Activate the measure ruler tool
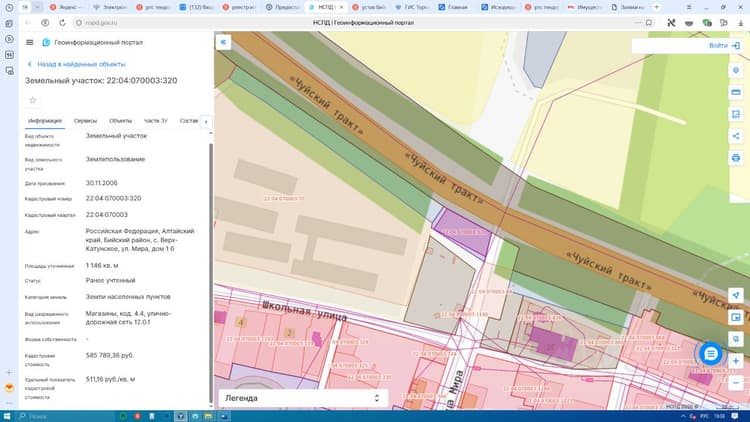Image resolution: width=750 pixels, height=422 pixels. click(x=736, y=92)
